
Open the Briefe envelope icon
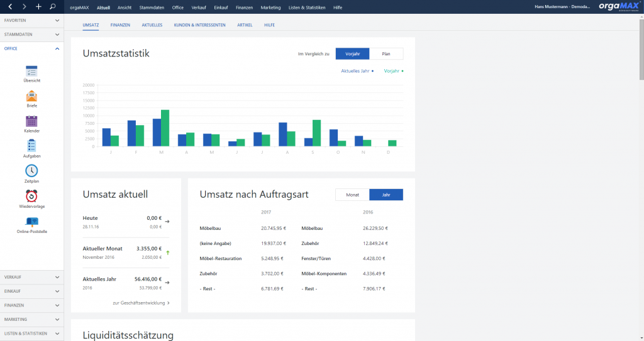(x=31, y=97)
